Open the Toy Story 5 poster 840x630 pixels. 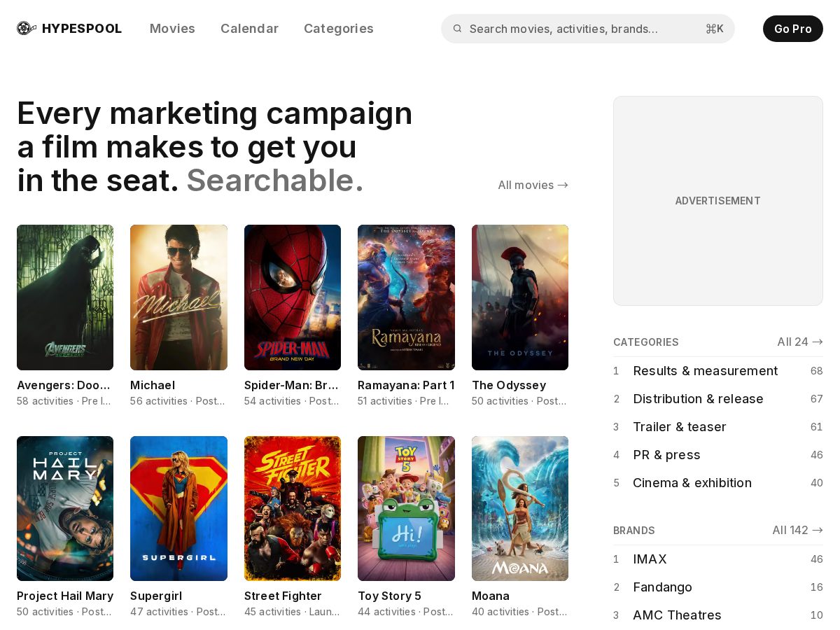(x=406, y=508)
